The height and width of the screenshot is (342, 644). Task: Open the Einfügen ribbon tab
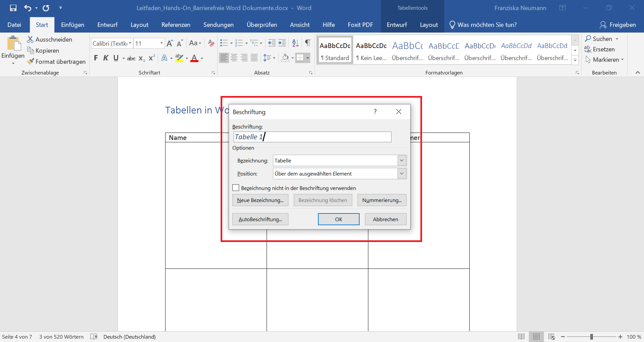point(73,25)
